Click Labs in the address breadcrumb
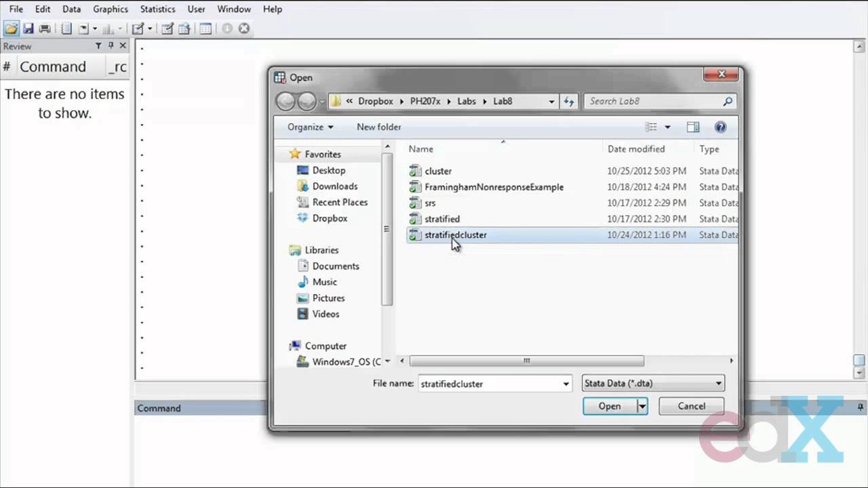 [x=467, y=101]
